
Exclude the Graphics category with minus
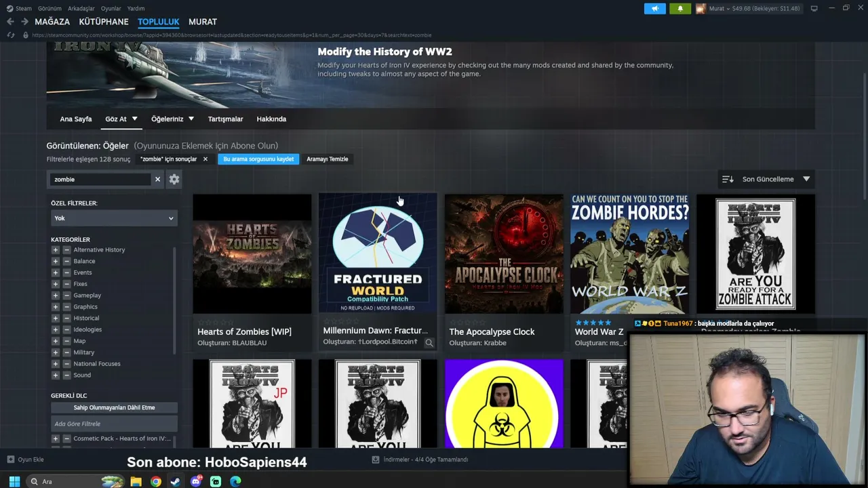66,307
